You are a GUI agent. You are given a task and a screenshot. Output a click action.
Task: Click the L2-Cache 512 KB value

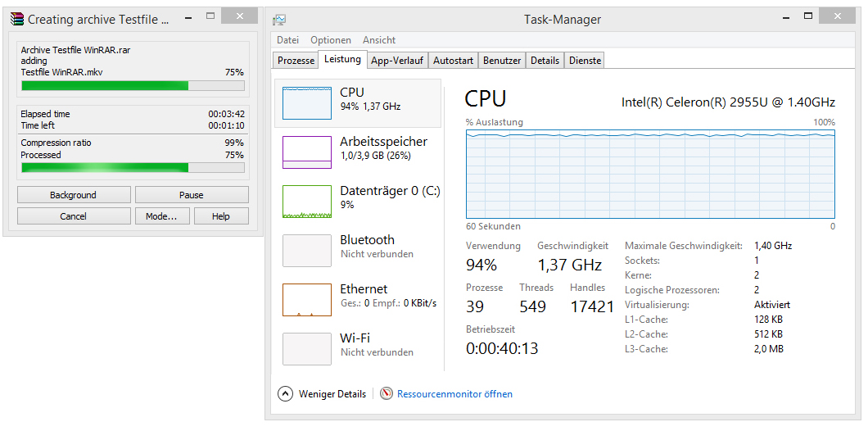[768, 334]
